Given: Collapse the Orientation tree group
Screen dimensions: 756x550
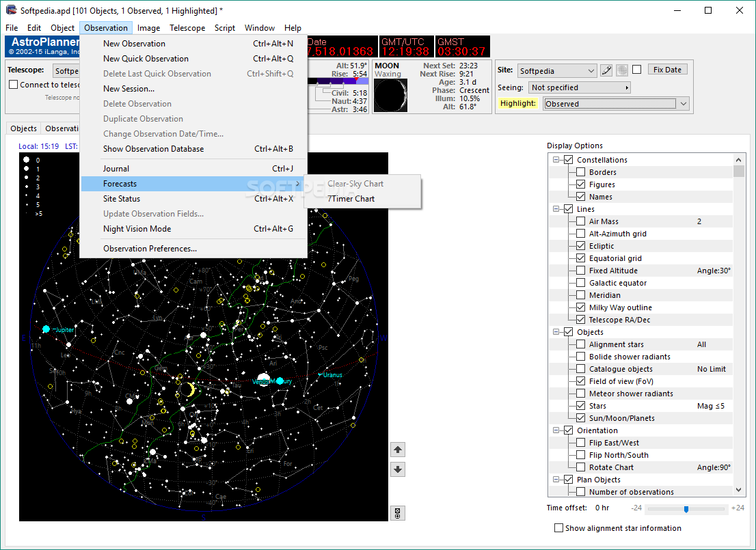Looking at the screenshot, I should click(x=556, y=430).
